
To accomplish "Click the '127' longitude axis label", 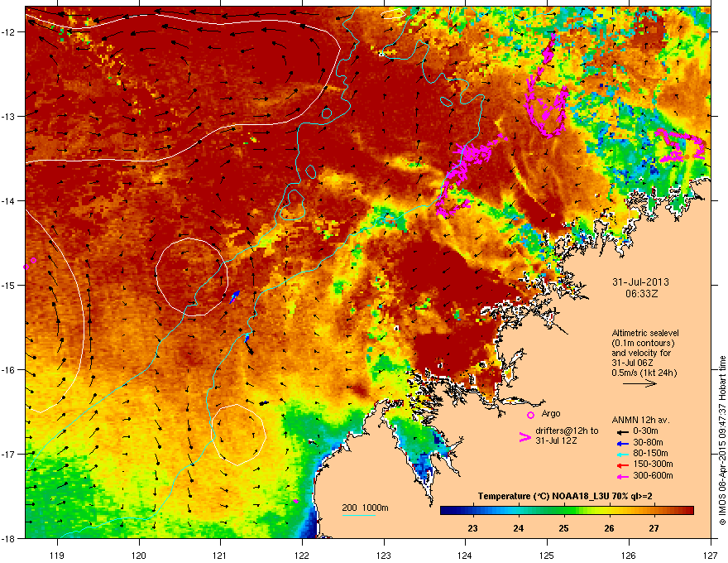I will coord(711,555).
